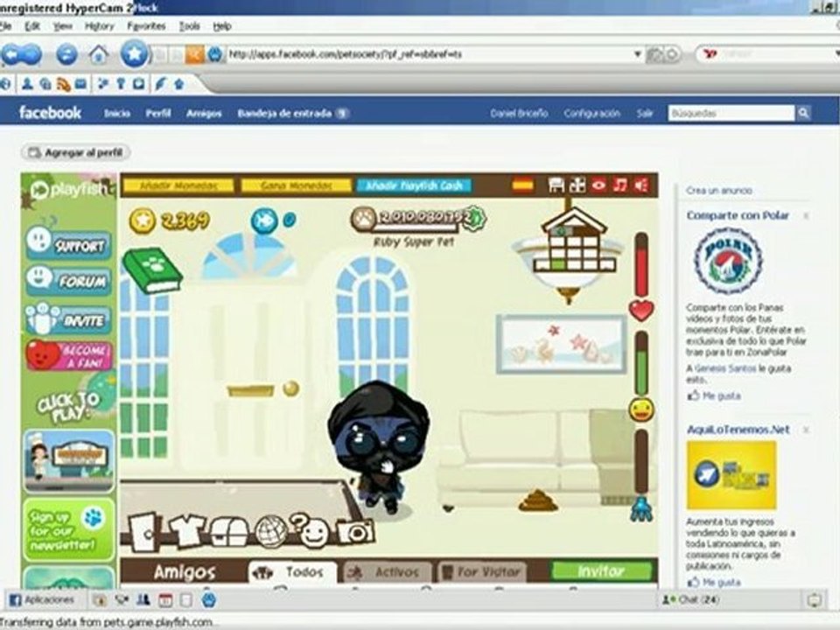Open the RSS feeds icon in Flock toolbar

click(64, 84)
